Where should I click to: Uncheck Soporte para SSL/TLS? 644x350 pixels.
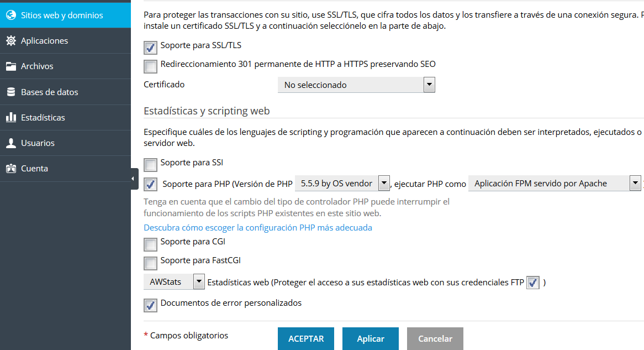point(150,48)
